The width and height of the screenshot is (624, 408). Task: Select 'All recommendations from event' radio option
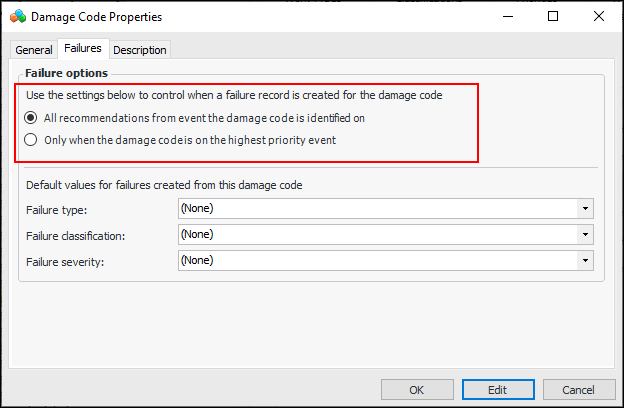coord(32,118)
